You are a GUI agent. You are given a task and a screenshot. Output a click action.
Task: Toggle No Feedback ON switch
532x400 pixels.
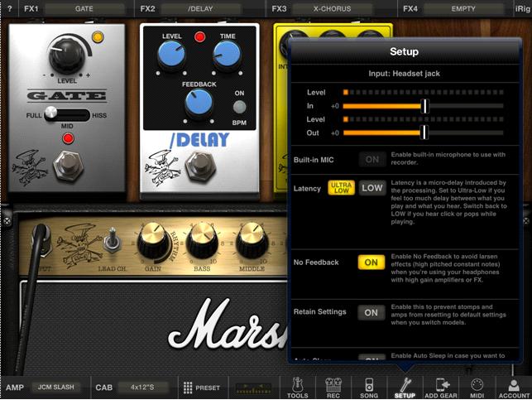[x=371, y=263]
